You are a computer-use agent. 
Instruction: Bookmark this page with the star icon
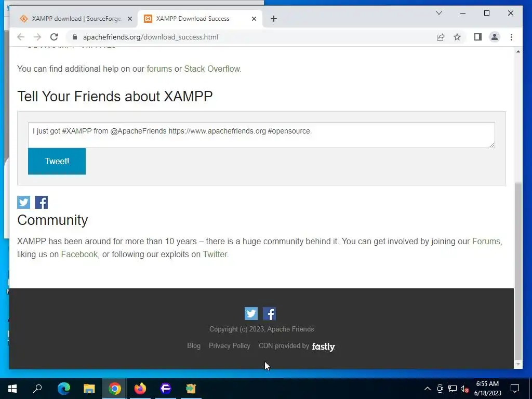click(x=457, y=37)
